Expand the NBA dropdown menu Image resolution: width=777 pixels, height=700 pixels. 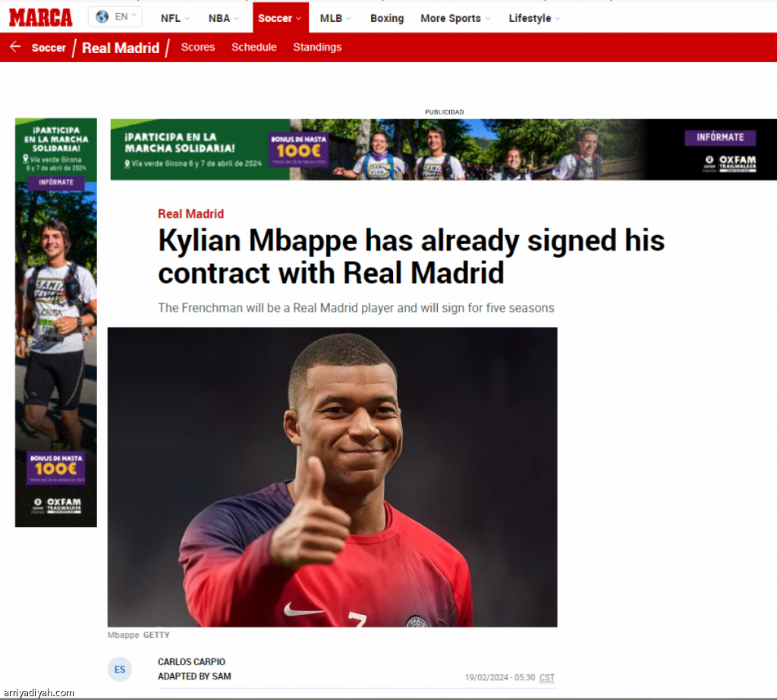tap(224, 18)
